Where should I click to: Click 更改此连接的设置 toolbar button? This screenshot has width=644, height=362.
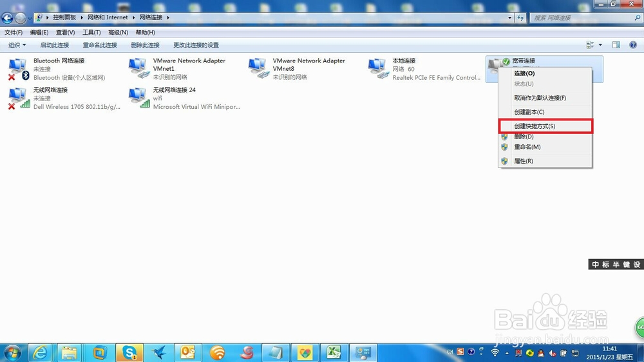click(x=196, y=45)
